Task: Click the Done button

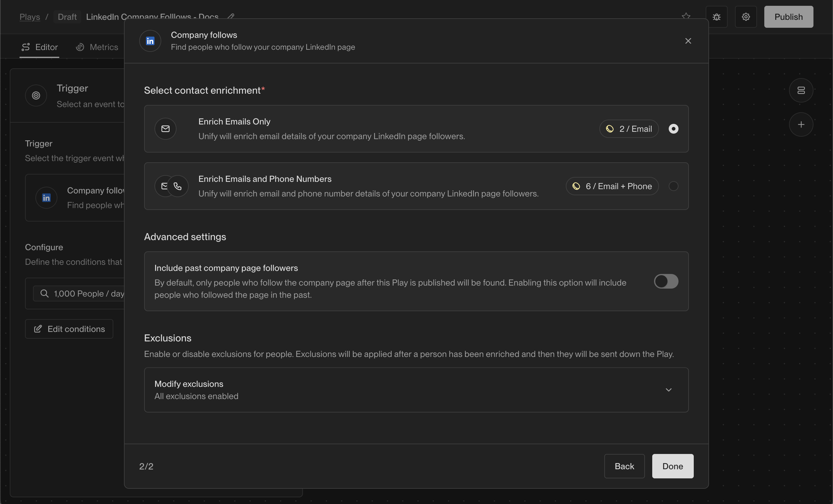Action: [672, 466]
